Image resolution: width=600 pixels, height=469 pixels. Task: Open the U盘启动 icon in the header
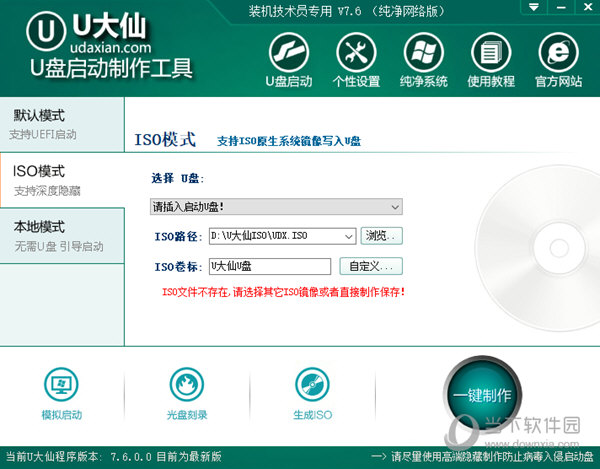click(289, 54)
